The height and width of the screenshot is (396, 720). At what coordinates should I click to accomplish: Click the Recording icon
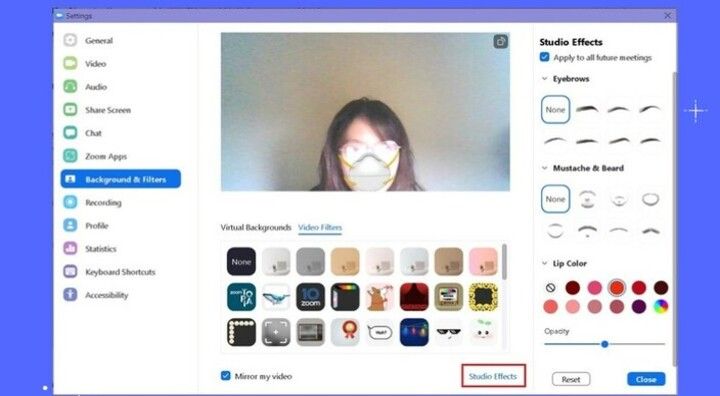70,202
